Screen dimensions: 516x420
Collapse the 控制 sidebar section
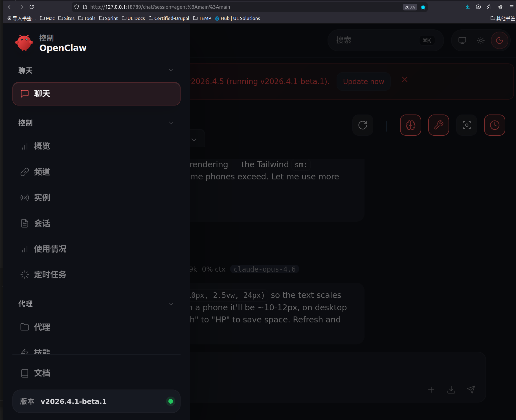pos(171,123)
